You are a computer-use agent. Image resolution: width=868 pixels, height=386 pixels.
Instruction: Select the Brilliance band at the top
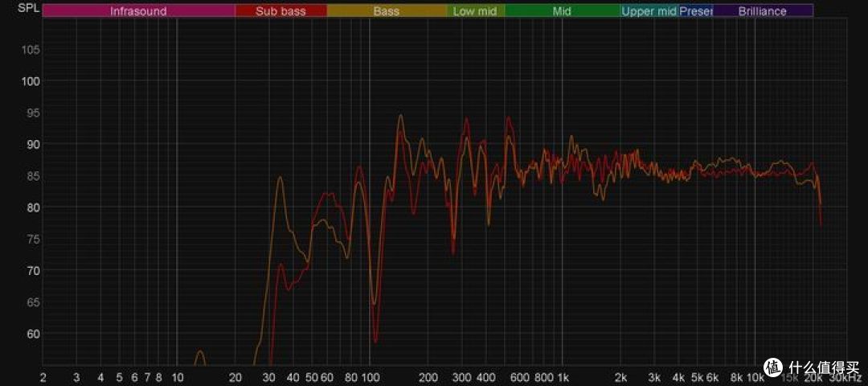(x=762, y=11)
